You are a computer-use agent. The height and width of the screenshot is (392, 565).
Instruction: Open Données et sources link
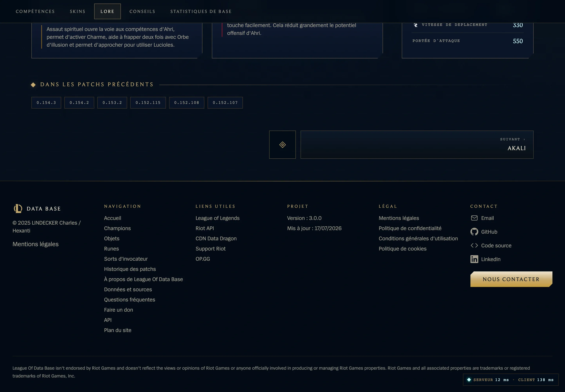coord(128,289)
